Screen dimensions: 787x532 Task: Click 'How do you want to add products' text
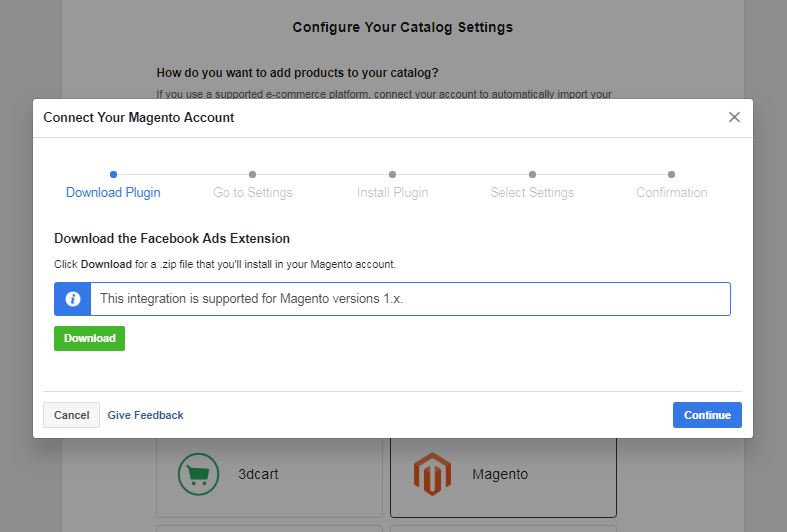pyautogui.click(x=297, y=73)
